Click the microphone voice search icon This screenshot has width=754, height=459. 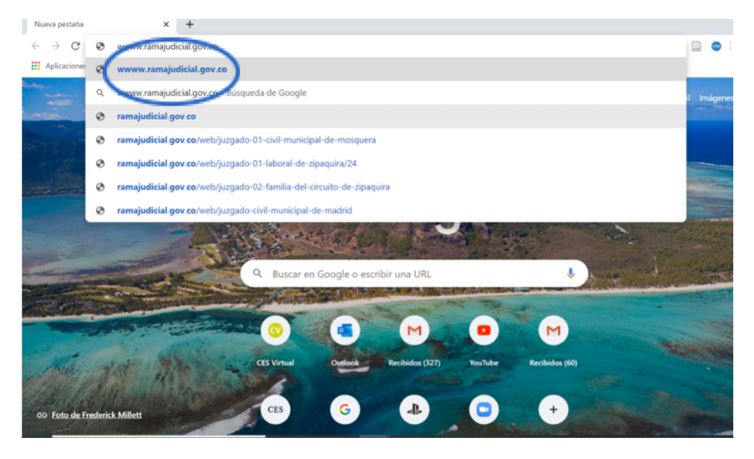coord(571,273)
